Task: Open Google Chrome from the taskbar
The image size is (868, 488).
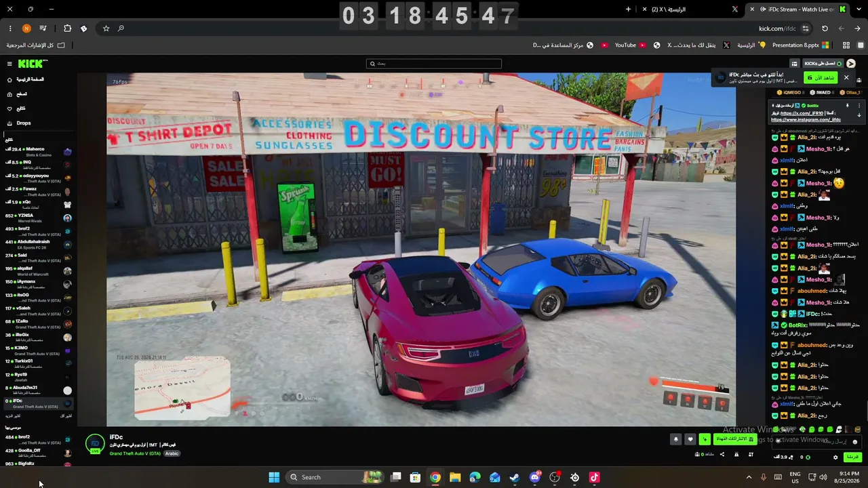Action: [x=435, y=477]
